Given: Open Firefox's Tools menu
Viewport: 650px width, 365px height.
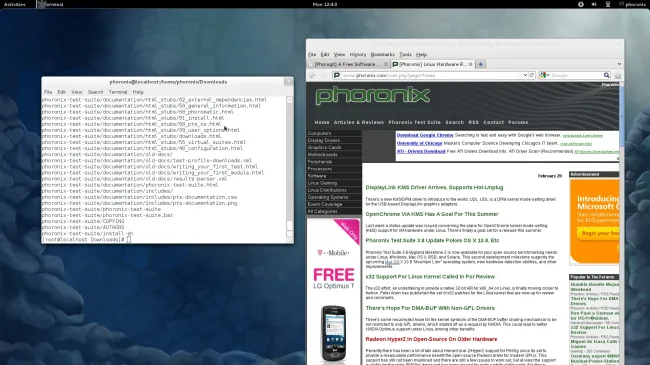Looking at the screenshot, I should [405, 54].
